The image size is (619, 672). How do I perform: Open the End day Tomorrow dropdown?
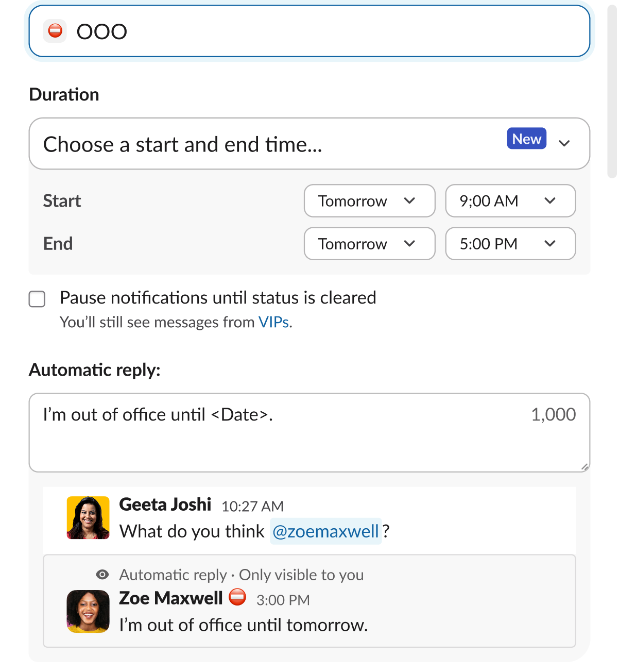pyautogui.click(x=370, y=244)
